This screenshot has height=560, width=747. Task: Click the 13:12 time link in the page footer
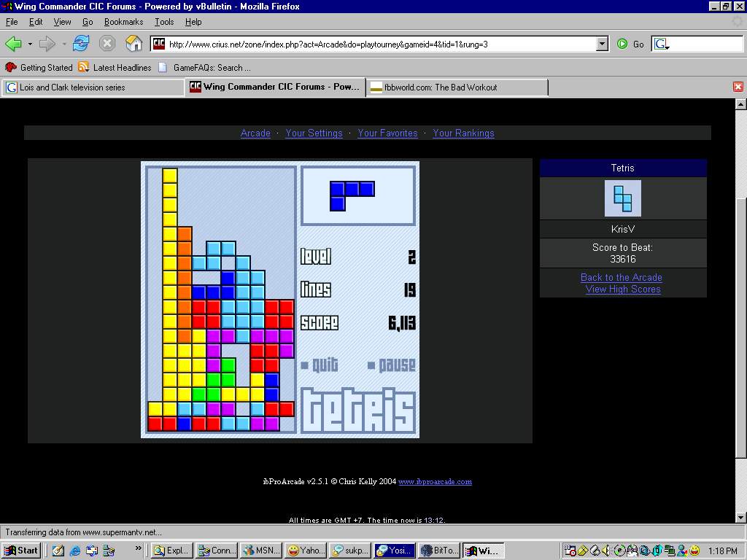click(433, 520)
